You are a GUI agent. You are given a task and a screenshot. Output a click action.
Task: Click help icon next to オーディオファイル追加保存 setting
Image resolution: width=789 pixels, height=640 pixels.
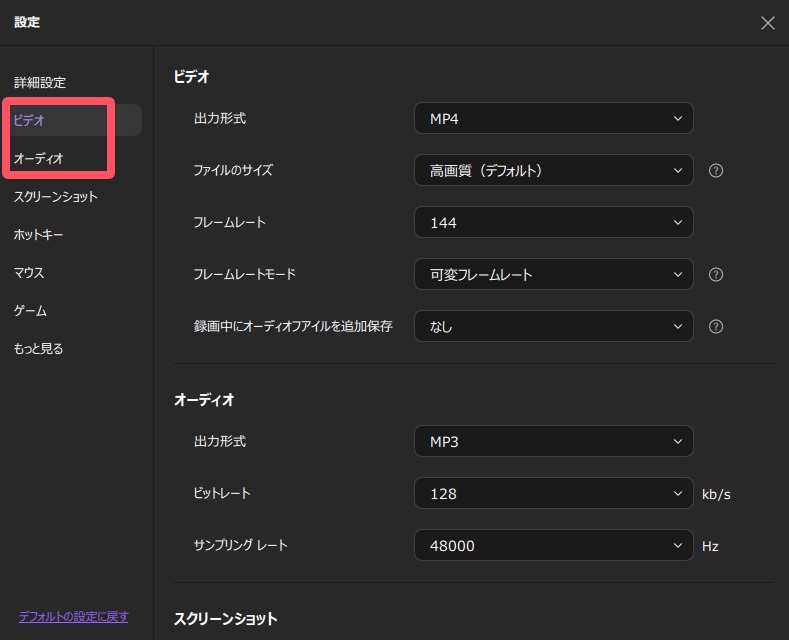[x=715, y=327]
